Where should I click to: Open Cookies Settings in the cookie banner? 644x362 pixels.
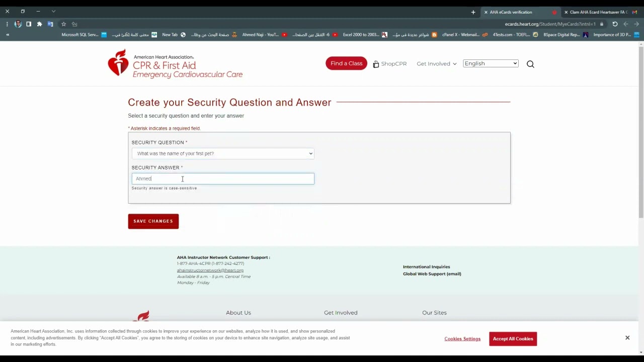point(462,339)
